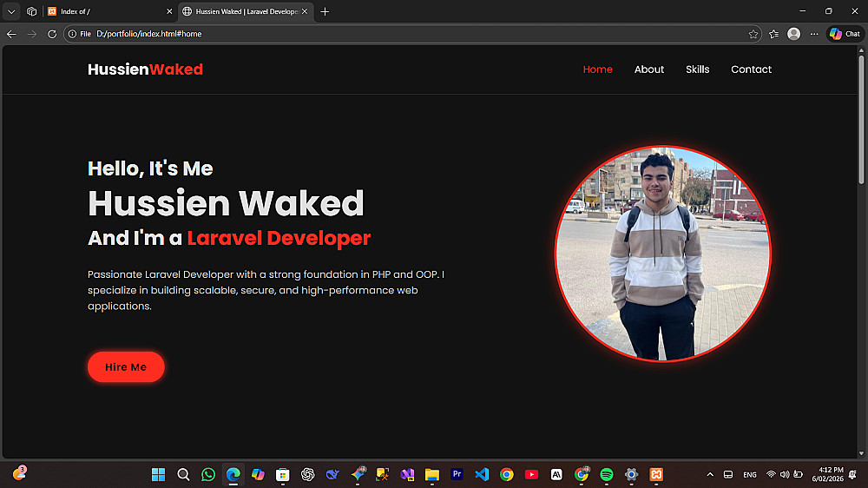View site information icon beside File
This screenshot has height=488, width=868.
72,34
